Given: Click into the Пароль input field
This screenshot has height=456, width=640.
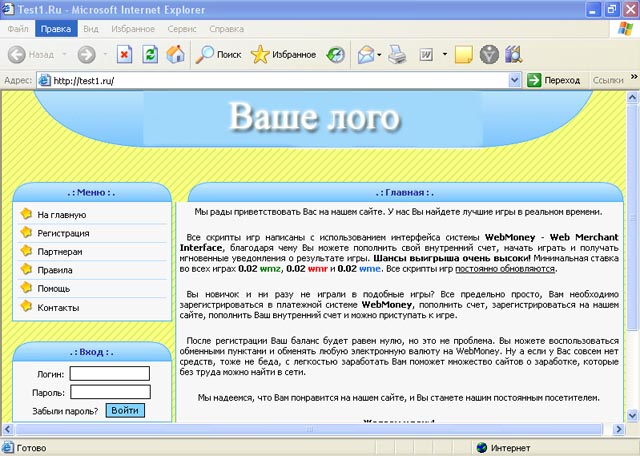Looking at the screenshot, I should tap(110, 392).
